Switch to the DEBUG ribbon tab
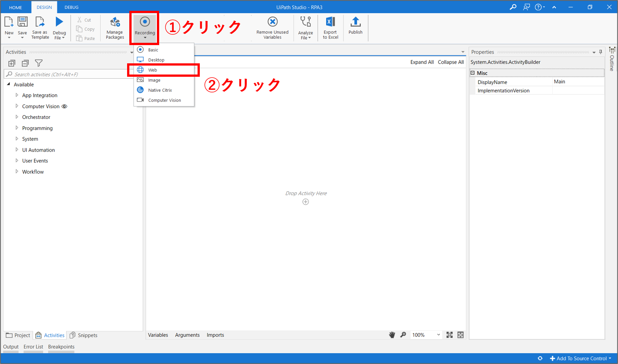The height and width of the screenshot is (364, 618). (71, 7)
